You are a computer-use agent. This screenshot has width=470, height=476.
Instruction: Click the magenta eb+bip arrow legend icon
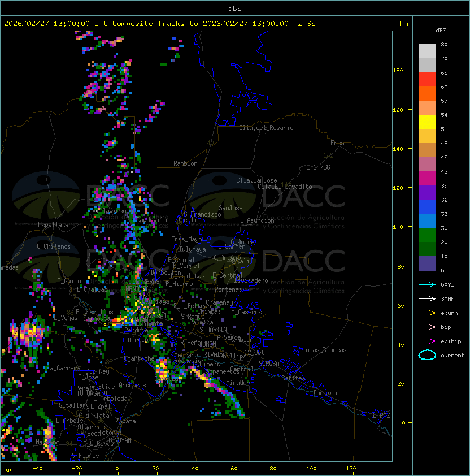pyautogui.click(x=427, y=341)
